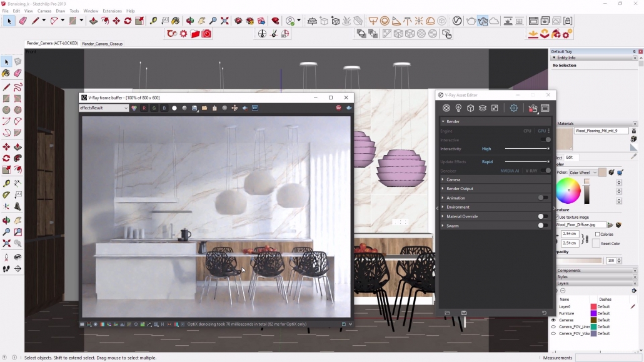This screenshot has width=644, height=362.
Task: Open the V-Ray render Settings gear
Action: click(513, 108)
